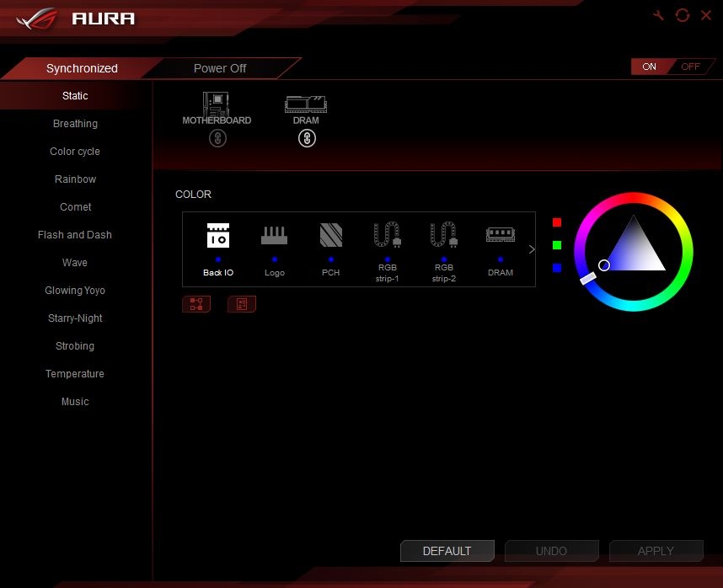Click the refresh icon in title bar

[x=682, y=16]
